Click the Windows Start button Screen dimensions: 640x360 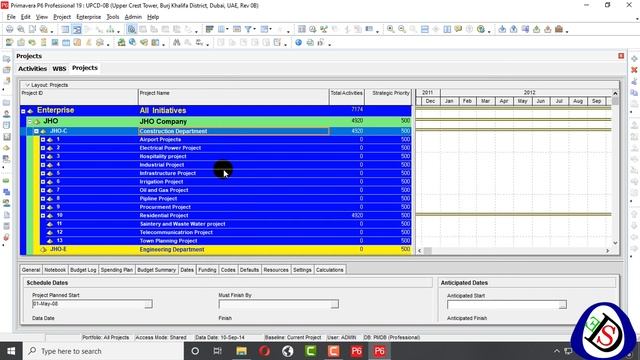[11, 351]
